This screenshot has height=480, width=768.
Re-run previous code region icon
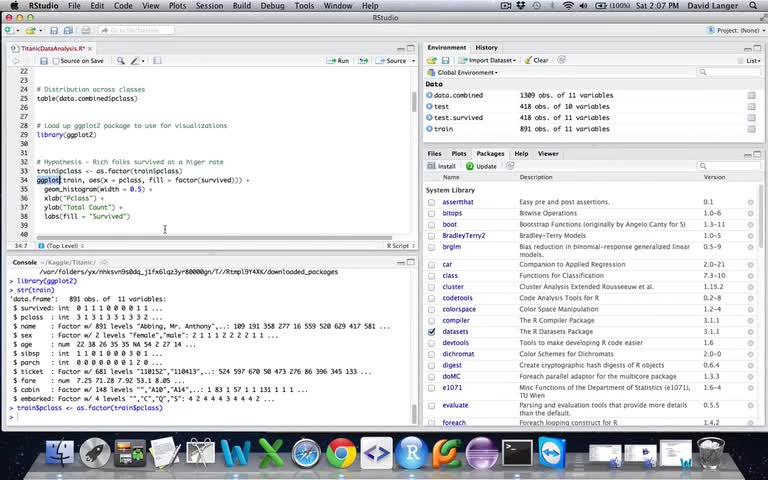tap(363, 61)
